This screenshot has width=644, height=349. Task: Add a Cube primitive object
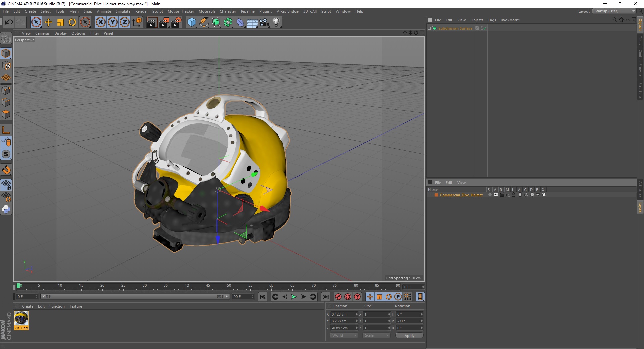[x=192, y=22]
